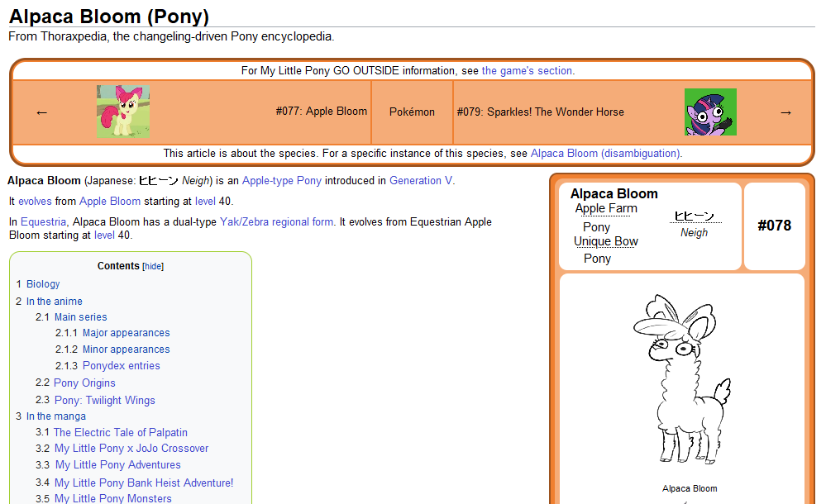The width and height of the screenshot is (826, 504).
Task: Click the Japanese name in infobox
Action: coord(695,216)
